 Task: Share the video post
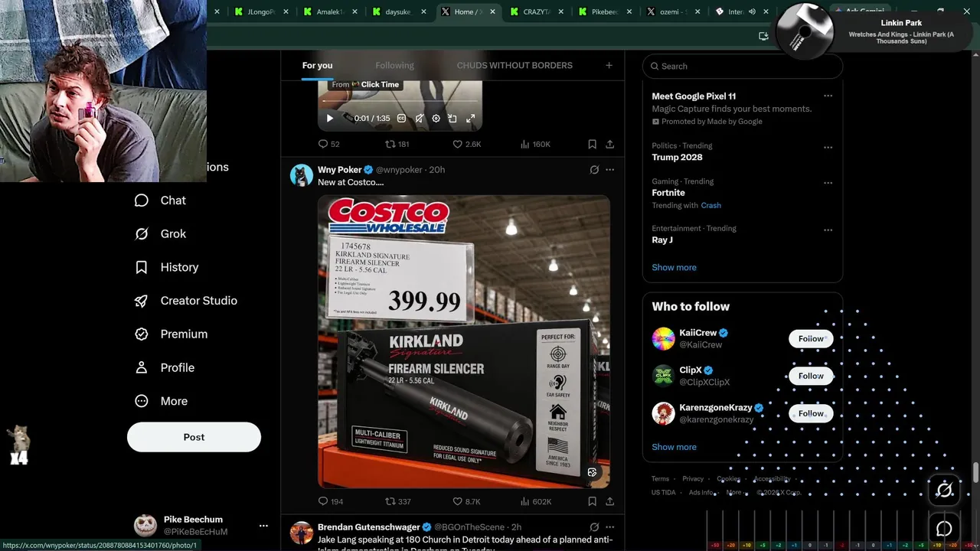tap(609, 144)
